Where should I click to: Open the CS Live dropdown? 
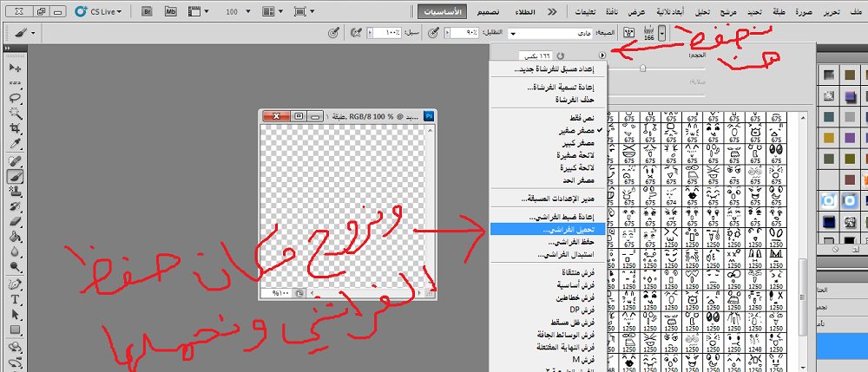(x=97, y=12)
